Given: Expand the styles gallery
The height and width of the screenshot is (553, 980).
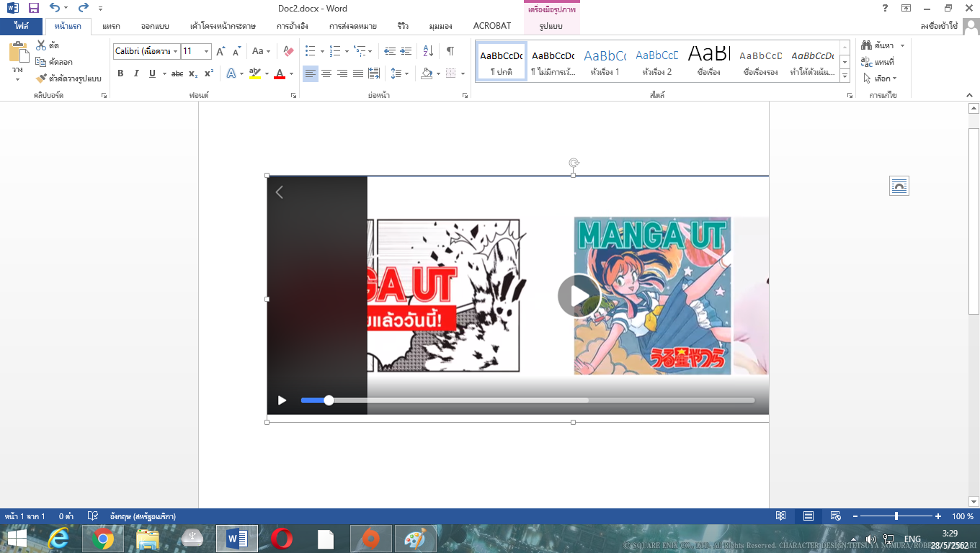Looking at the screenshot, I should click(x=845, y=76).
